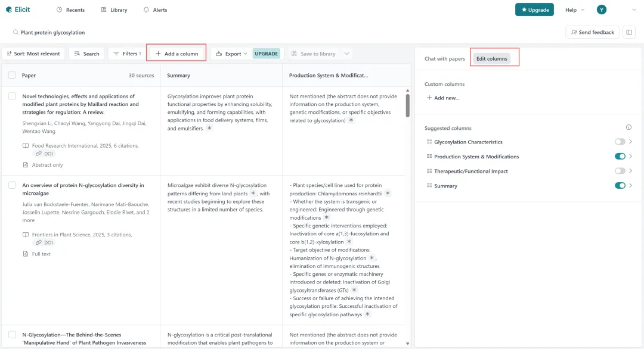
Task: Click the Library book icon
Action: pyautogui.click(x=104, y=10)
